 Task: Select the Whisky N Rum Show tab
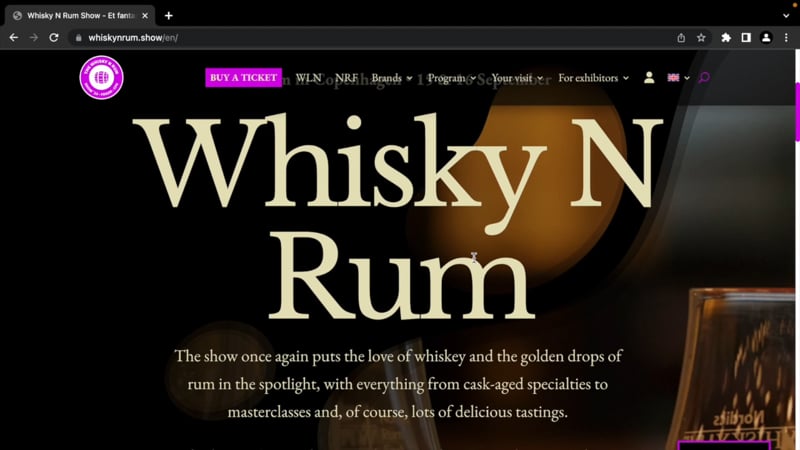click(80, 16)
